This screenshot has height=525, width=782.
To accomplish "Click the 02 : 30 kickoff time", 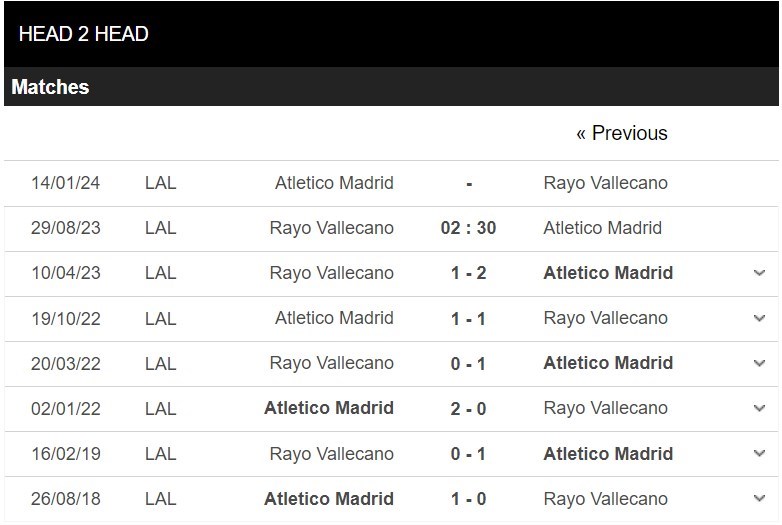I will tap(468, 228).
